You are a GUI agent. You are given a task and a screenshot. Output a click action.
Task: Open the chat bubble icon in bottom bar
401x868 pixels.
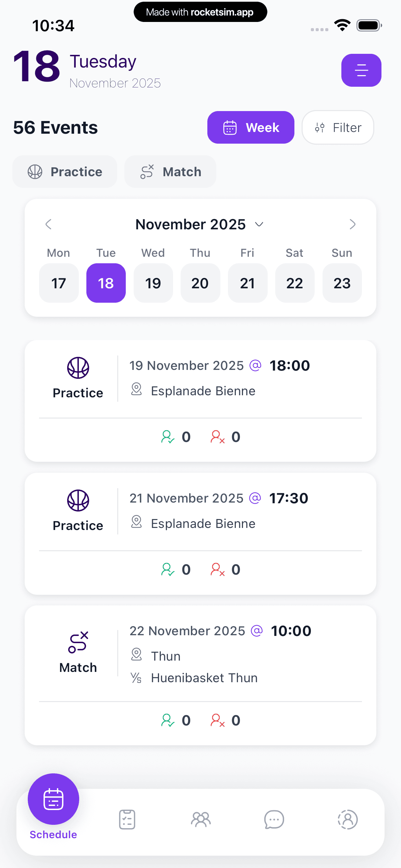click(x=274, y=820)
